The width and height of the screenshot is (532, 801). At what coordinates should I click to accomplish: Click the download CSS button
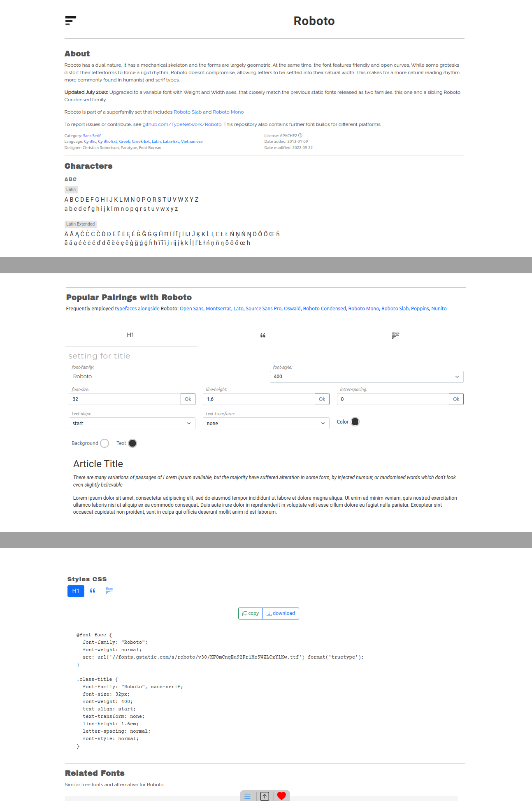click(281, 613)
